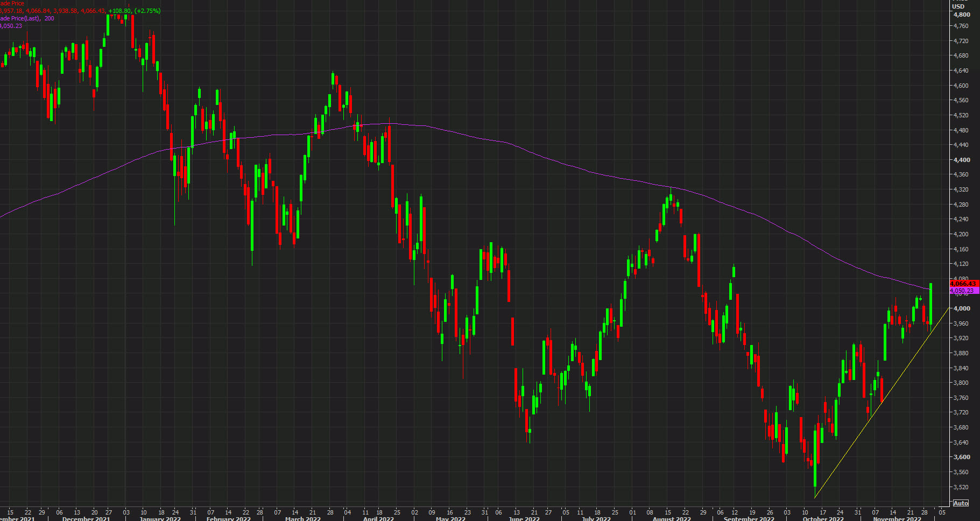This screenshot has height=521, width=980.
Task: Click the 4,000 price axis label
Action: pos(962,308)
